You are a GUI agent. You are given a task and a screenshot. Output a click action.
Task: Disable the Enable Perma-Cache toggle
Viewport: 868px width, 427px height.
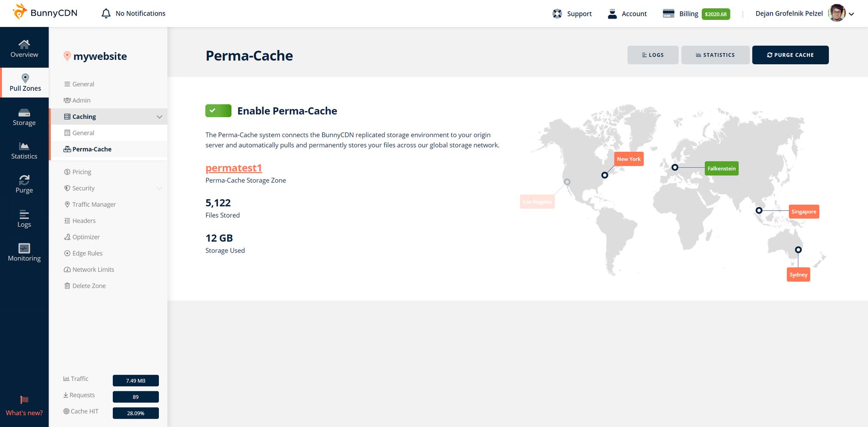218,111
